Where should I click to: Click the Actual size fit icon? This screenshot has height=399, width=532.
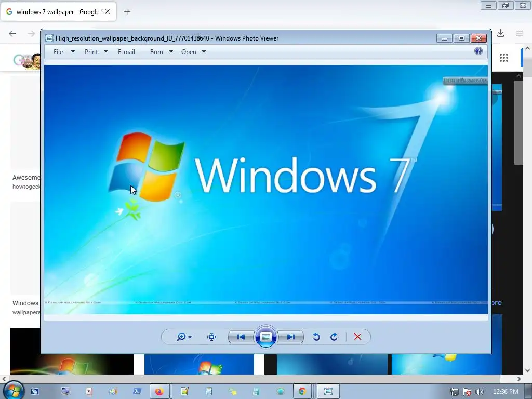pyautogui.click(x=212, y=337)
